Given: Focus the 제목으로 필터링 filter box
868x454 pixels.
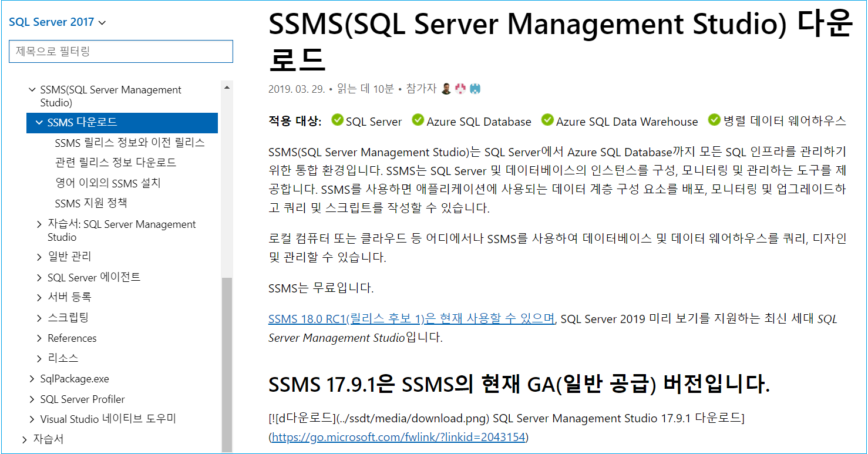Looking at the screenshot, I should (121, 51).
